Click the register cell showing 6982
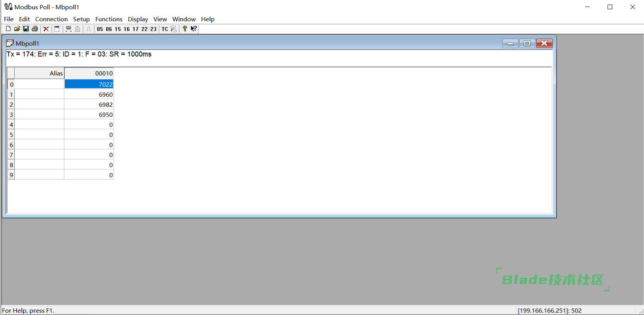644x315 pixels. click(x=89, y=104)
